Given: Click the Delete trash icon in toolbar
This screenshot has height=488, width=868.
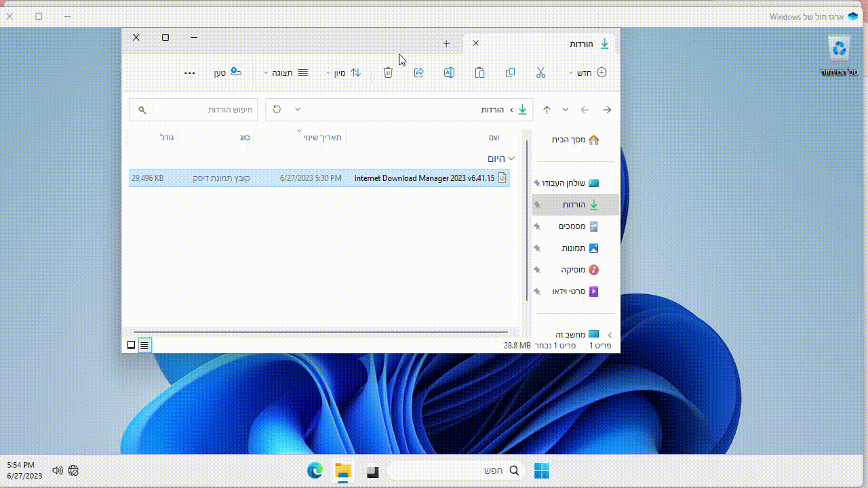Looking at the screenshot, I should point(388,73).
